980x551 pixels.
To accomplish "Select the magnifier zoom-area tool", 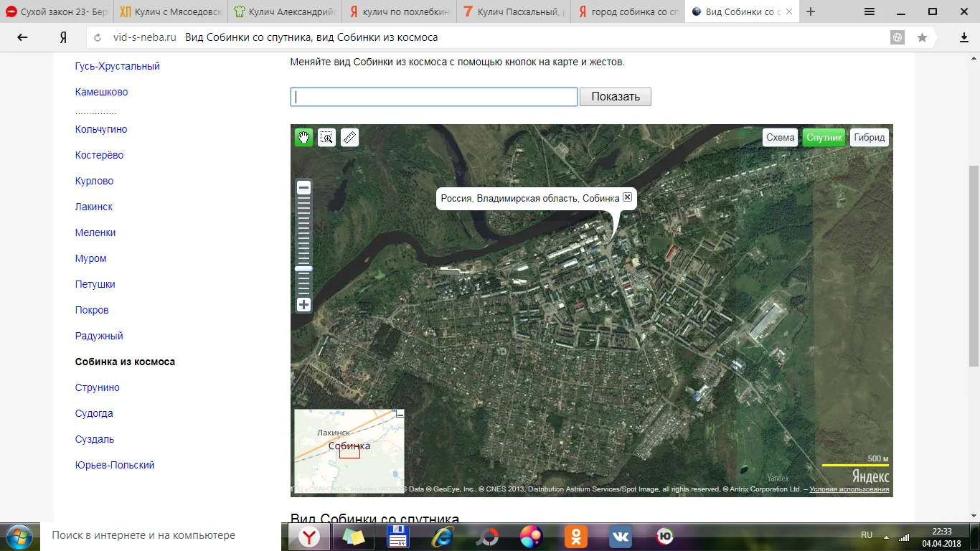I will pos(326,138).
